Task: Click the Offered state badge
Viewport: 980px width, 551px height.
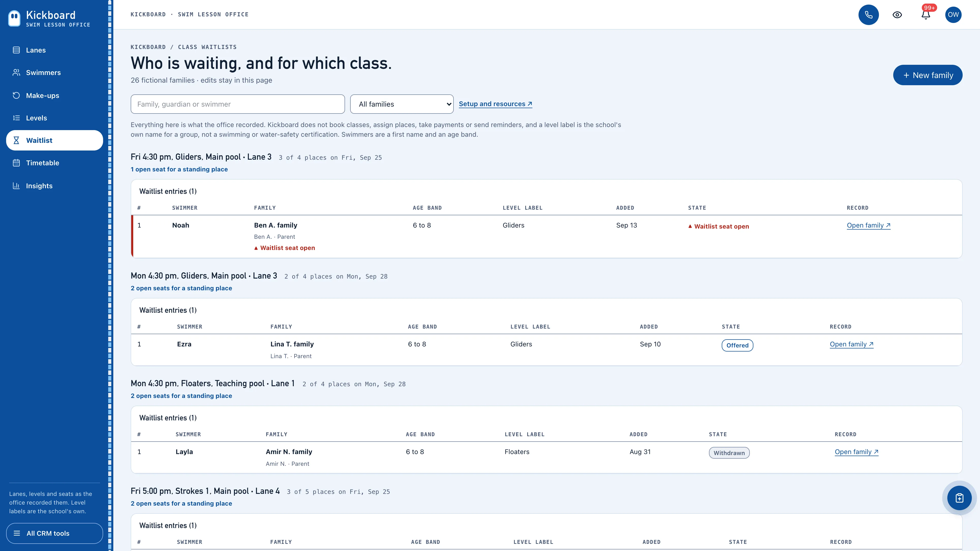Action: click(x=737, y=345)
